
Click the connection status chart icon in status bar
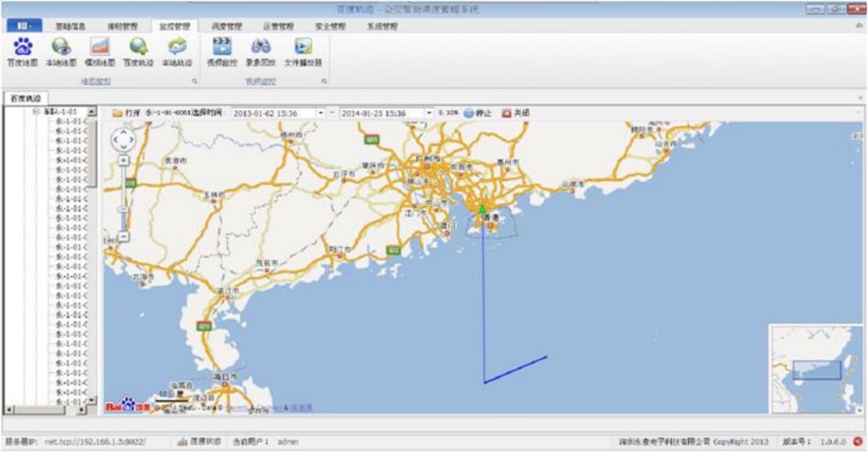182,442
